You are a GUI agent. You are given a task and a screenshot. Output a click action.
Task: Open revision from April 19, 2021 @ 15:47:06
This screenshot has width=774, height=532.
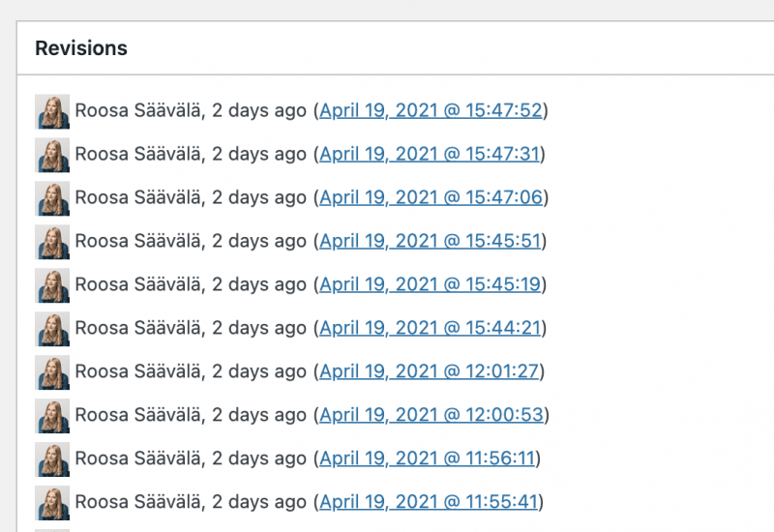(431, 197)
